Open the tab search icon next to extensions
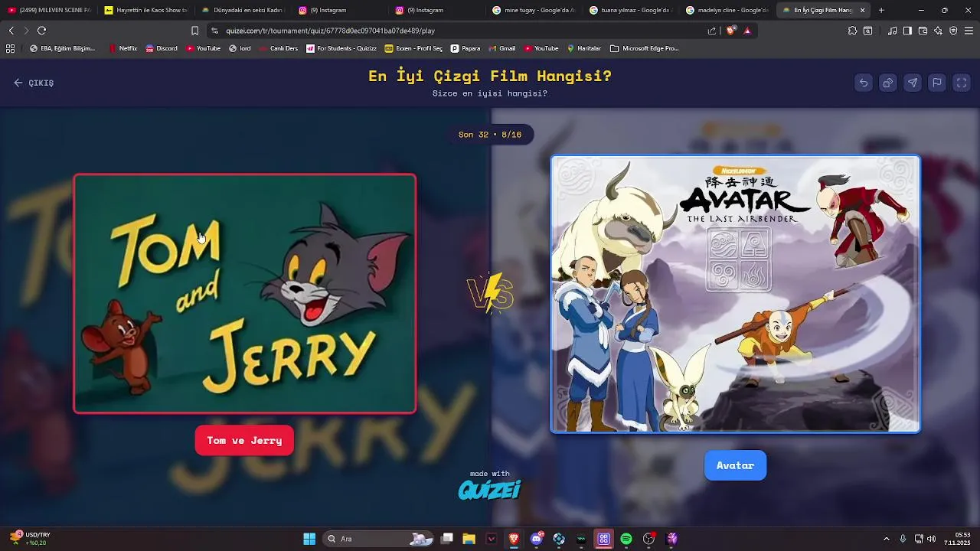Viewport: 980px width, 551px height. point(867,31)
